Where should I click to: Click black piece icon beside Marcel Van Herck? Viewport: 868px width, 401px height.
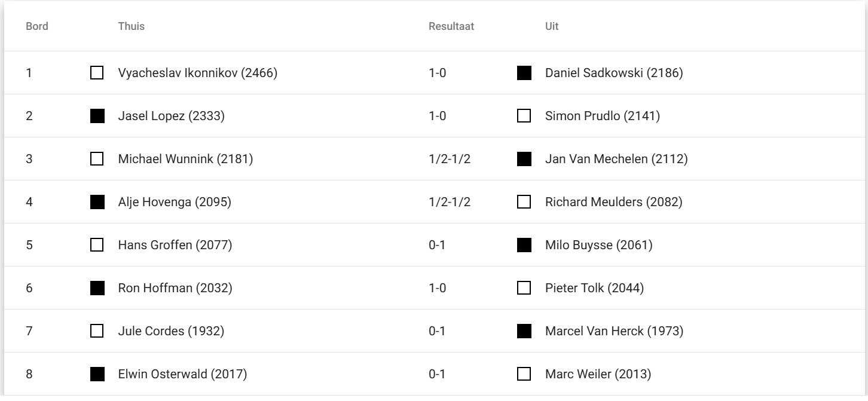[524, 331]
